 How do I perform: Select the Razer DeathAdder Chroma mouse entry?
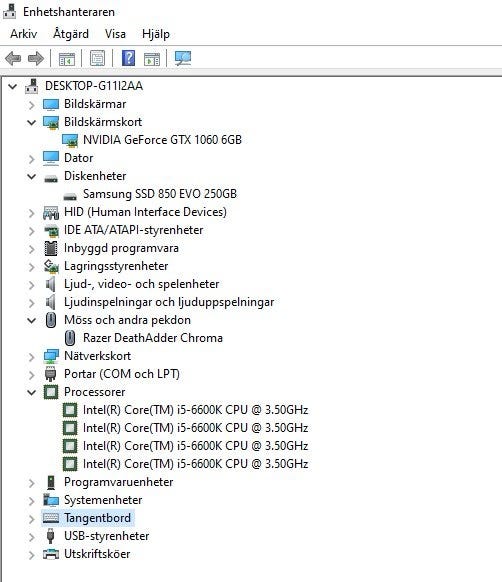point(153,338)
